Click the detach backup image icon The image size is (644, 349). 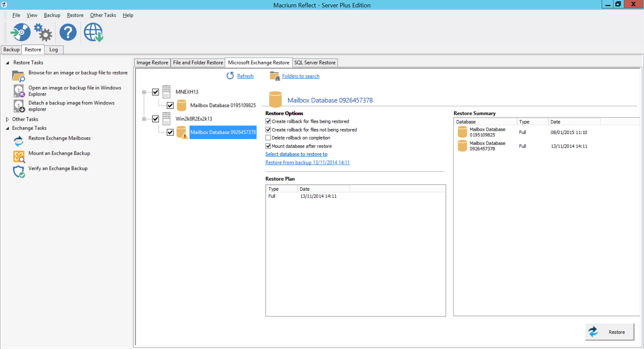19,106
